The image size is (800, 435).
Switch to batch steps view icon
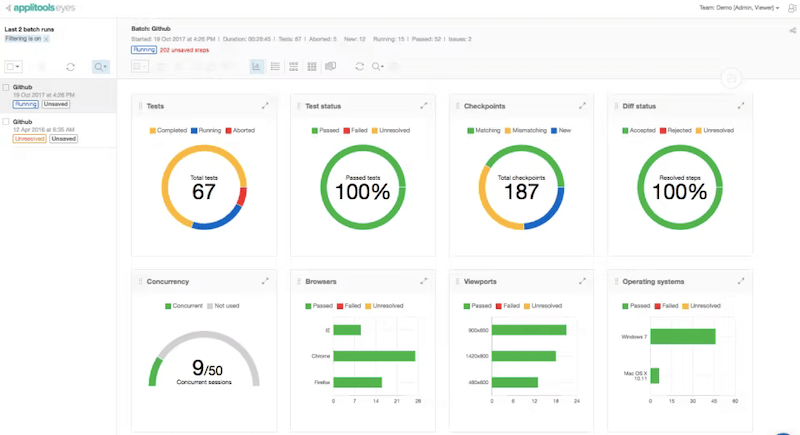tap(293, 66)
